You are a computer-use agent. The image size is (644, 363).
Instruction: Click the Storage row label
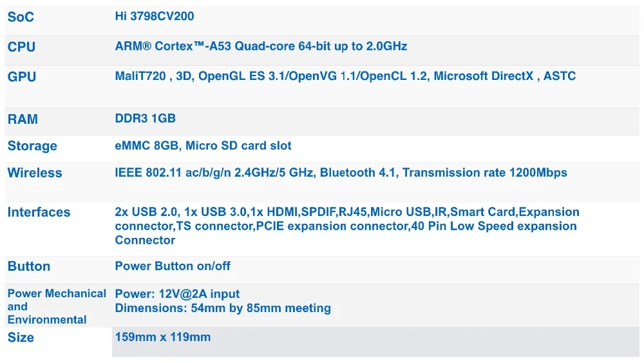[x=32, y=146]
